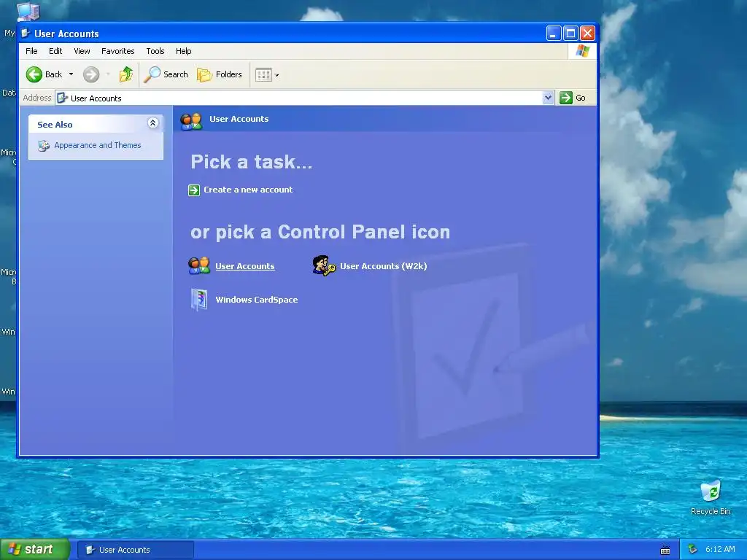Image resolution: width=747 pixels, height=560 pixels.
Task: Click the green arrow beside Create a new account
Action: [194, 190]
